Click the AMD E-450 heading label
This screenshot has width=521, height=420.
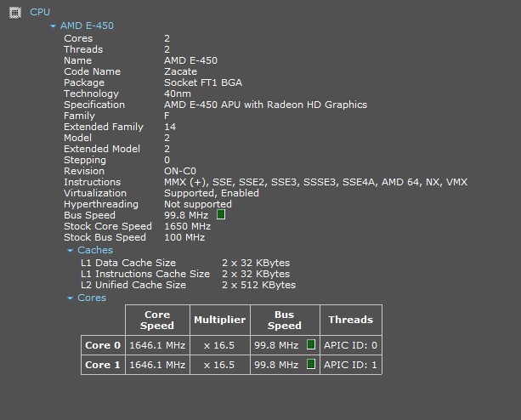coord(87,26)
